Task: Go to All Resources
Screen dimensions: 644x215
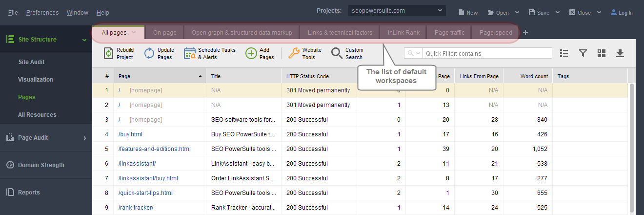Action: pos(37,115)
